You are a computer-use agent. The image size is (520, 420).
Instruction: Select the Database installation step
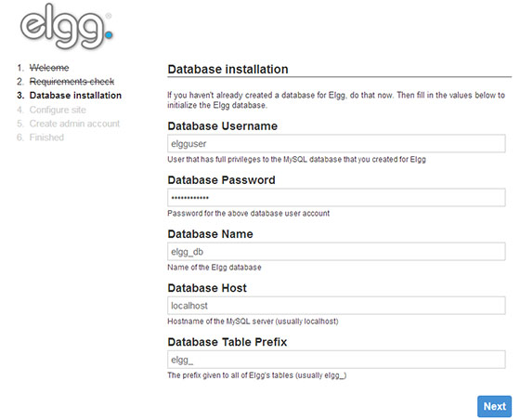tap(75, 96)
